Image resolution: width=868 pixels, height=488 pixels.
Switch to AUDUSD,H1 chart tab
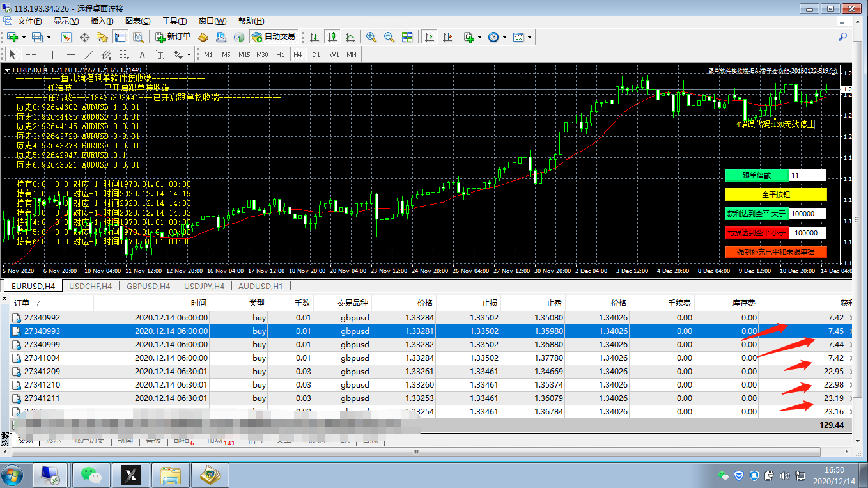260,286
